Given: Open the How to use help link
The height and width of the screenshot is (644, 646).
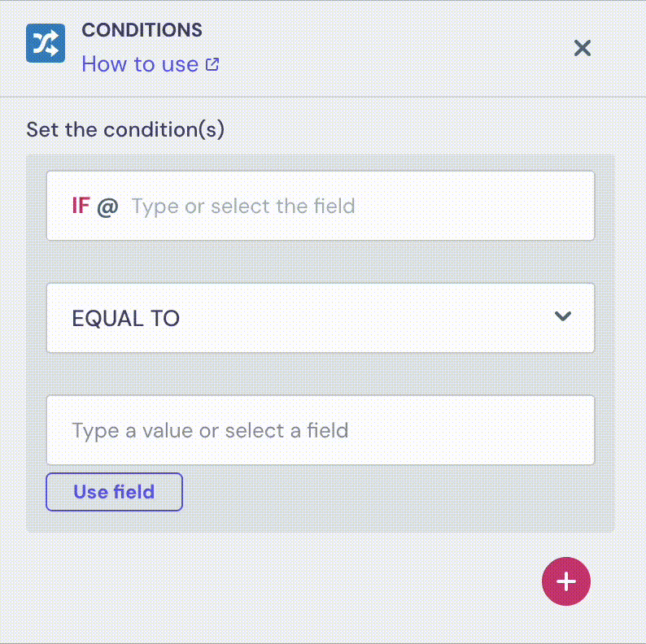Looking at the screenshot, I should point(140,64).
